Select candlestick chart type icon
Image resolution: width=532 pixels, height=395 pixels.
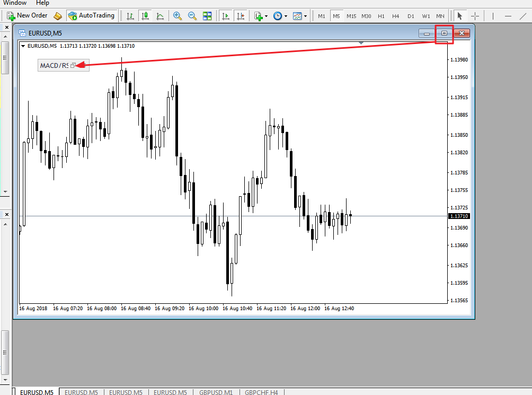coord(145,16)
